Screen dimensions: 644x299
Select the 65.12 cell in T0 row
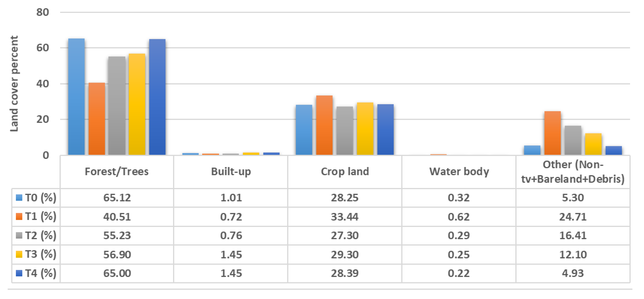pyautogui.click(x=117, y=198)
